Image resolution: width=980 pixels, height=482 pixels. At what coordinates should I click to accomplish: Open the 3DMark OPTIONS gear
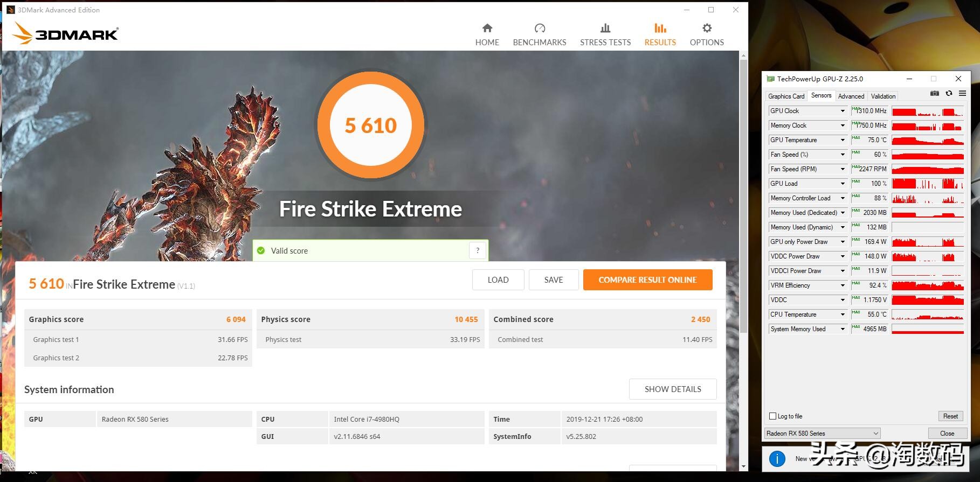coord(707,34)
